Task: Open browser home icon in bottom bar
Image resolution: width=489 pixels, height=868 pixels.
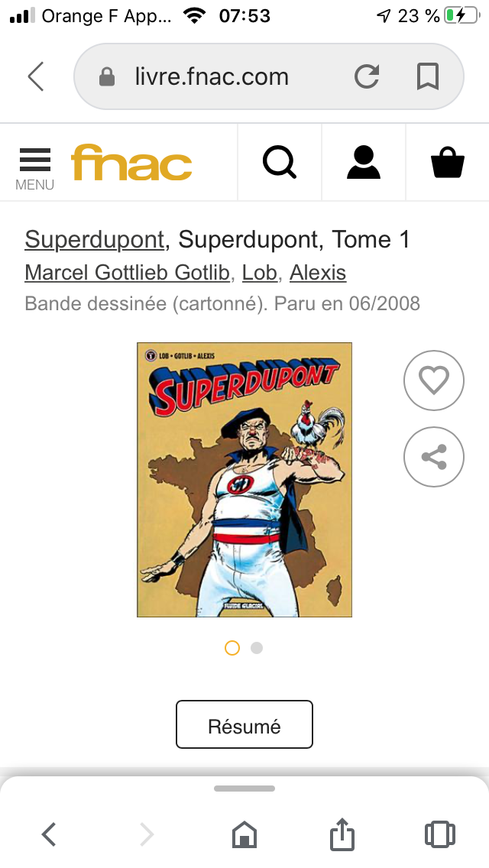Action: pyautogui.click(x=244, y=834)
